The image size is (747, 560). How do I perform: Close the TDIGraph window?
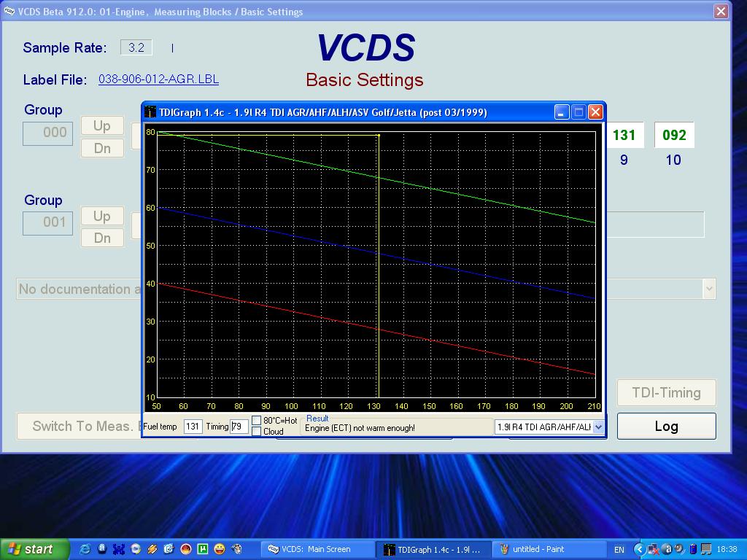595,112
